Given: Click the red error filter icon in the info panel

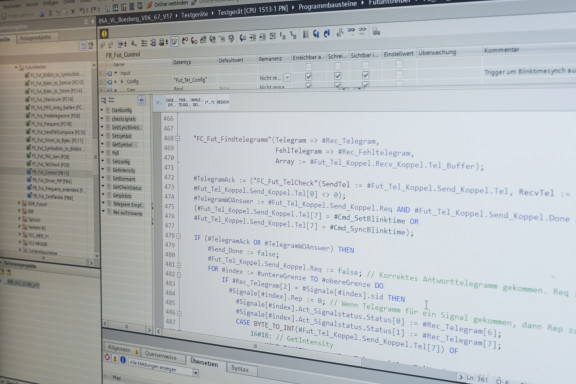Looking at the screenshot, I should [x=107, y=357].
